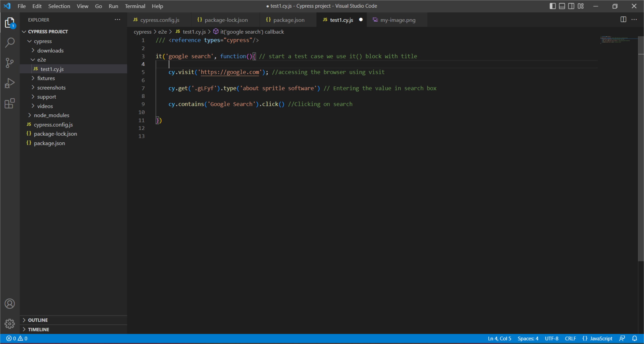Open the File menu
Screen dimensions: 644x344
click(22, 6)
